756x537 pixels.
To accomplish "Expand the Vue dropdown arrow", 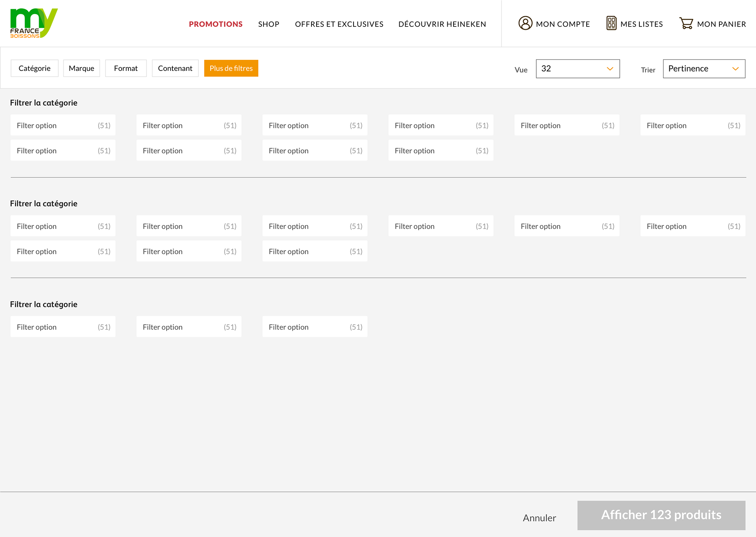I will [x=610, y=69].
